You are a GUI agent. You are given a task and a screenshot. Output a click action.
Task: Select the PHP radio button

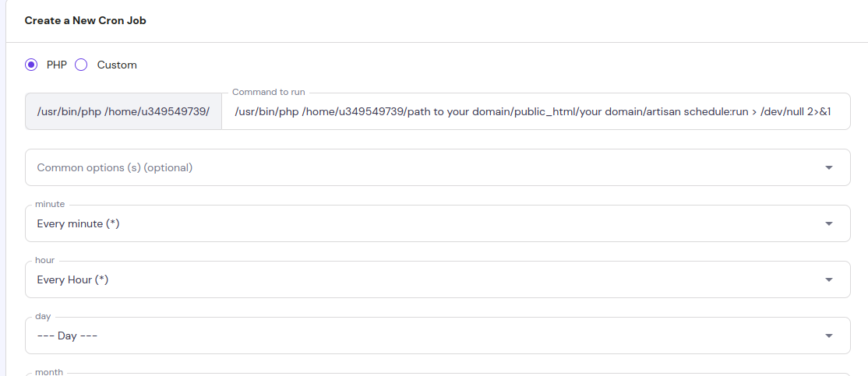[x=31, y=65]
